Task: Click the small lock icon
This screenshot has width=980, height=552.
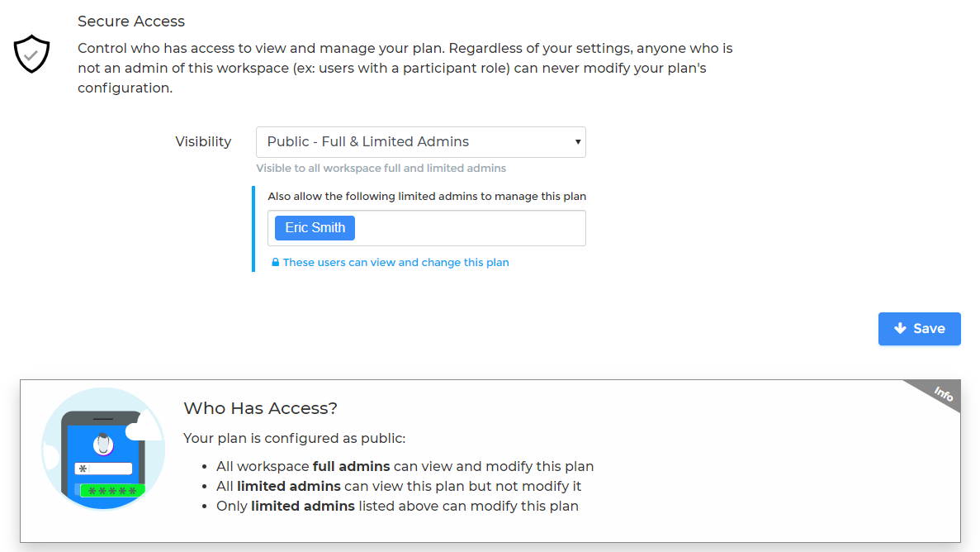Action: 276,263
